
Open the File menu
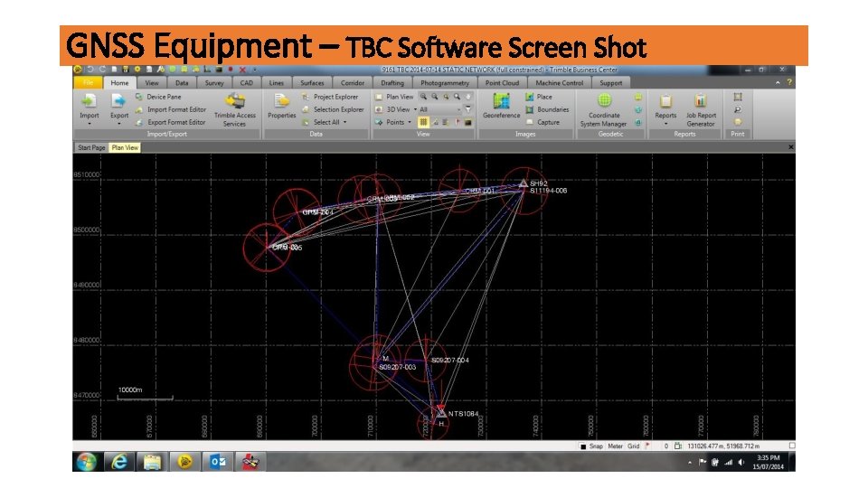click(x=88, y=82)
